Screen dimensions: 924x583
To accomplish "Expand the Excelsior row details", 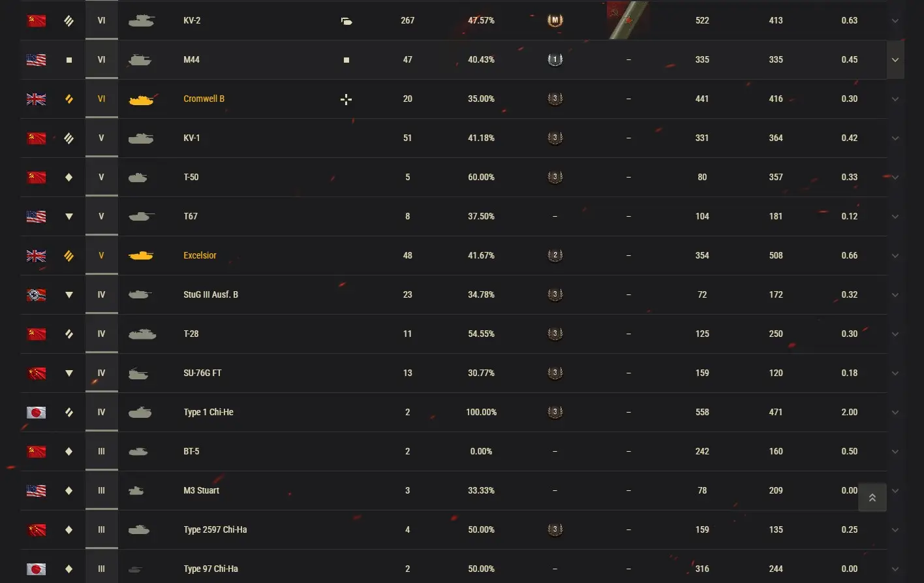I will [x=895, y=255].
